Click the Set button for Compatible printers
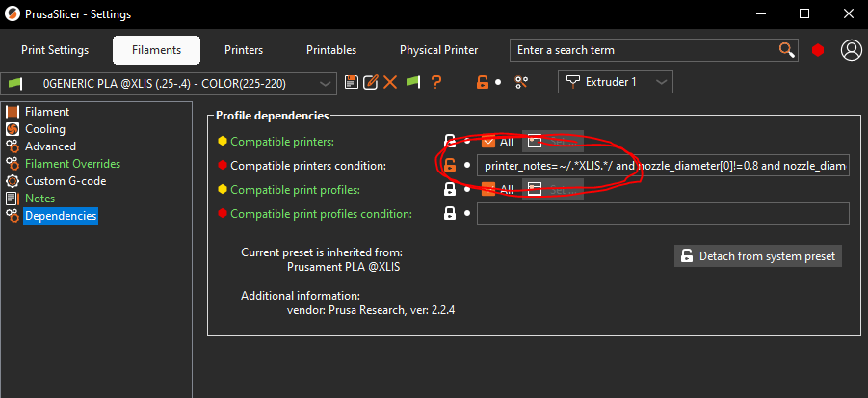 [x=552, y=141]
